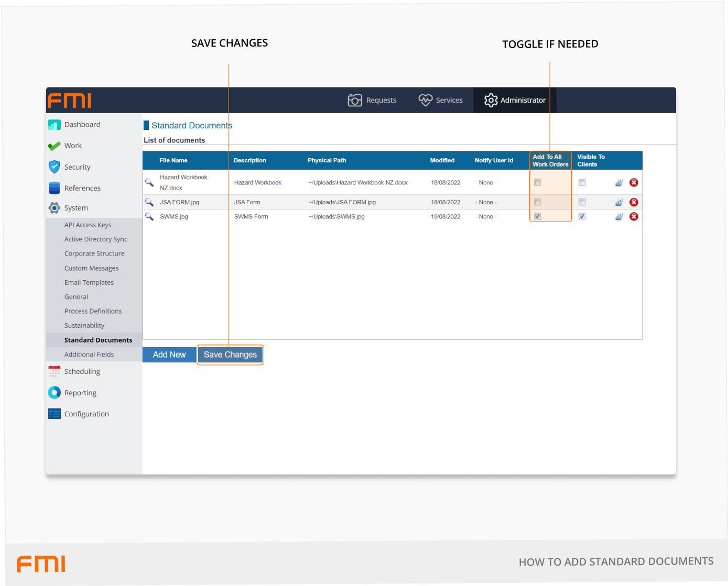This screenshot has width=728, height=586.
Task: Click the magnifier icon beside Hazard Workbook NZ.docx
Action: pyautogui.click(x=149, y=182)
